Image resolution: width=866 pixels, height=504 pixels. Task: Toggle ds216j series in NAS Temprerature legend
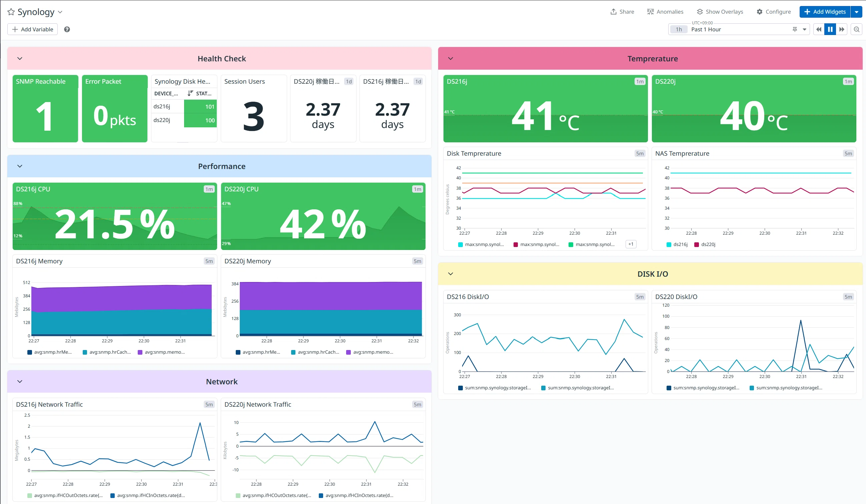click(x=677, y=244)
